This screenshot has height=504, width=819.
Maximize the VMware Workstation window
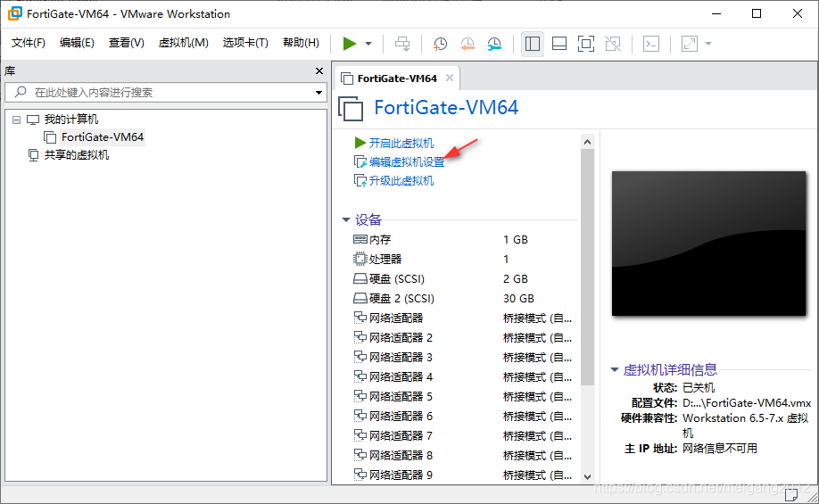[x=757, y=13]
